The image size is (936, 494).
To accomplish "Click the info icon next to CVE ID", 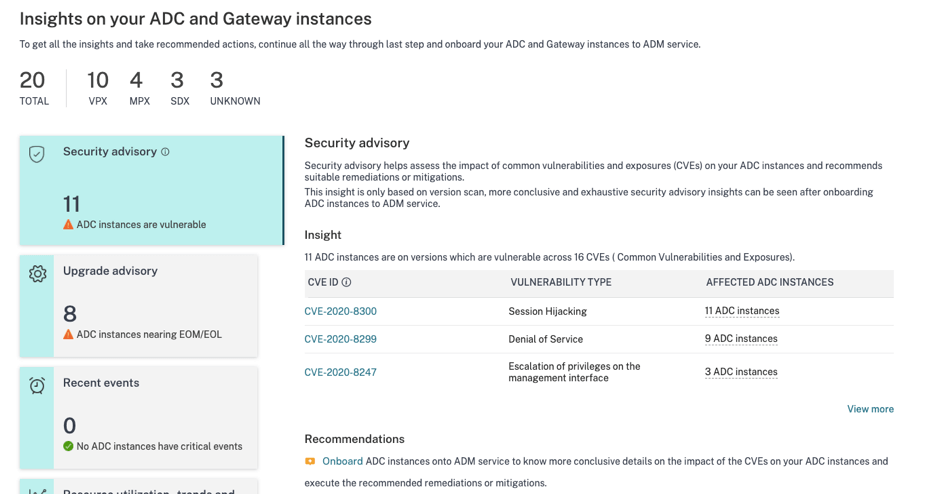I will pos(347,283).
